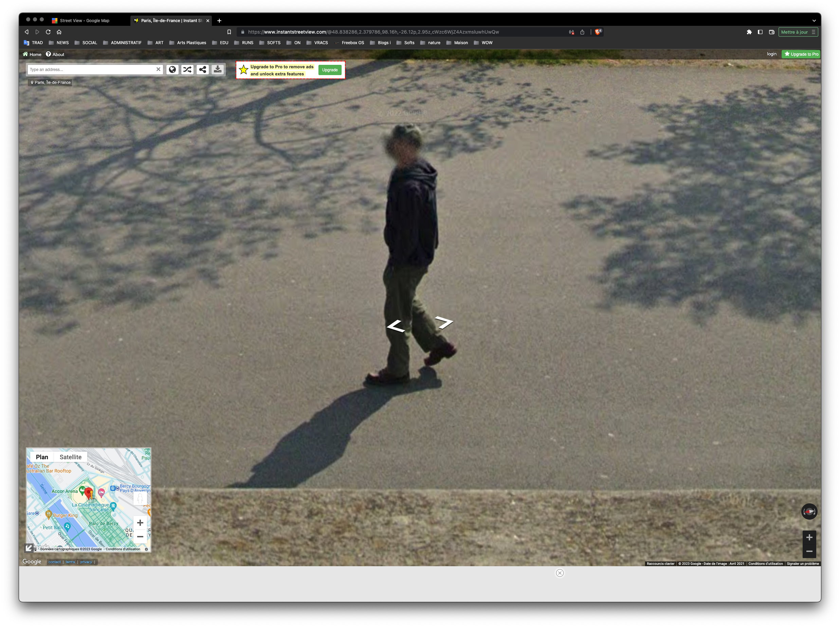Viewport: 840px width, 627px height.
Task: Click the right navigation arrow in Street View
Action: (444, 322)
